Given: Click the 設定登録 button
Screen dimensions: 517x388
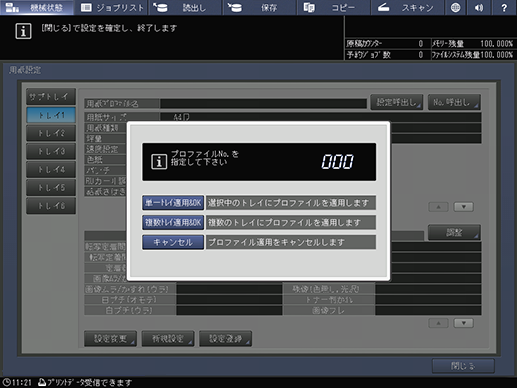Looking at the screenshot, I should [x=226, y=339].
